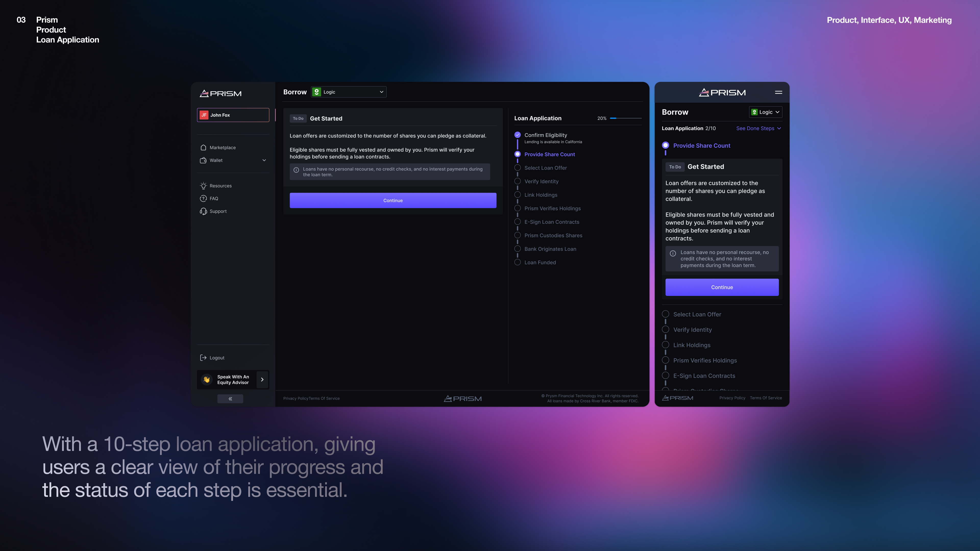
Task: Open the mobile Logic dropdown
Action: (765, 112)
